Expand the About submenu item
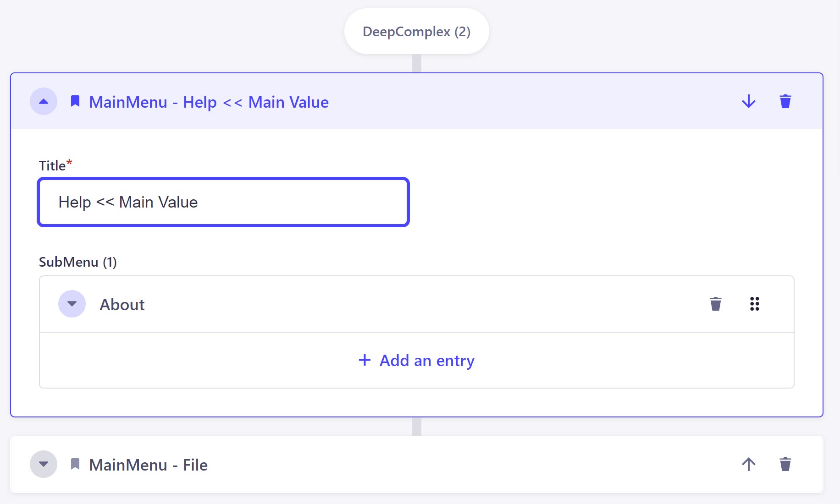840x504 pixels. point(72,303)
